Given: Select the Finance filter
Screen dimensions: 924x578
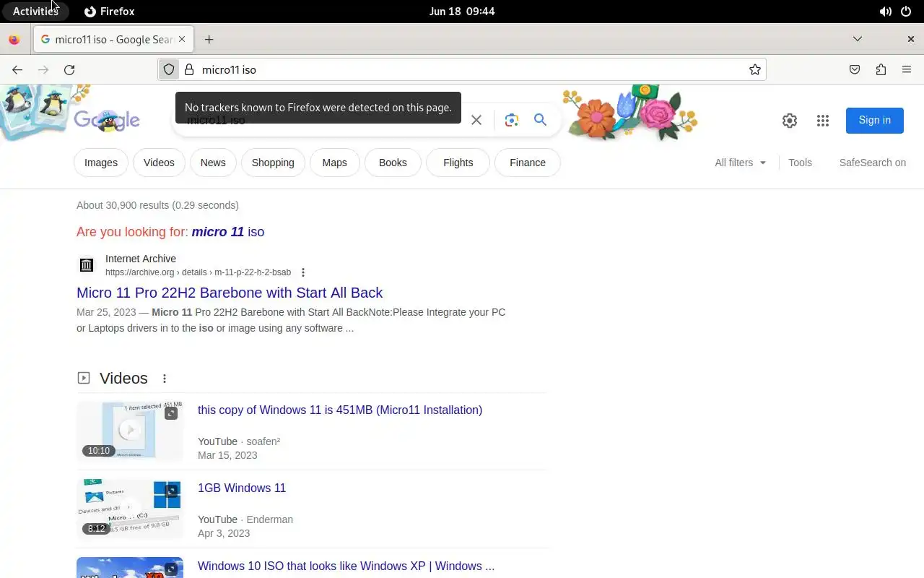Looking at the screenshot, I should pyautogui.click(x=528, y=163).
